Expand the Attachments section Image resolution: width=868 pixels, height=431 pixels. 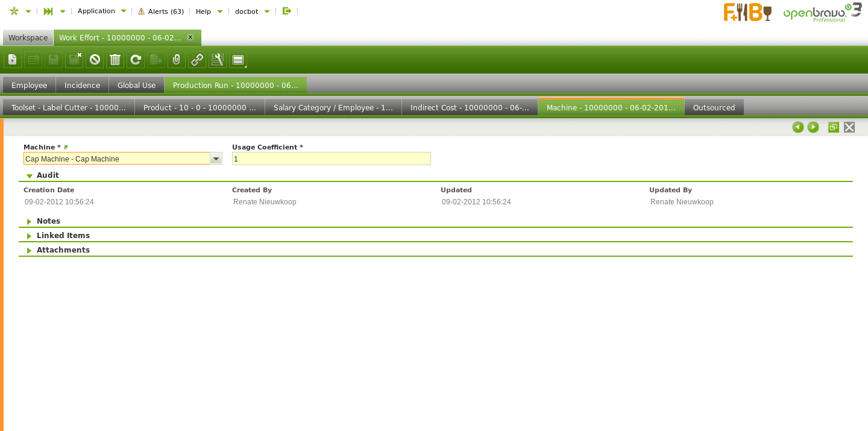point(63,250)
